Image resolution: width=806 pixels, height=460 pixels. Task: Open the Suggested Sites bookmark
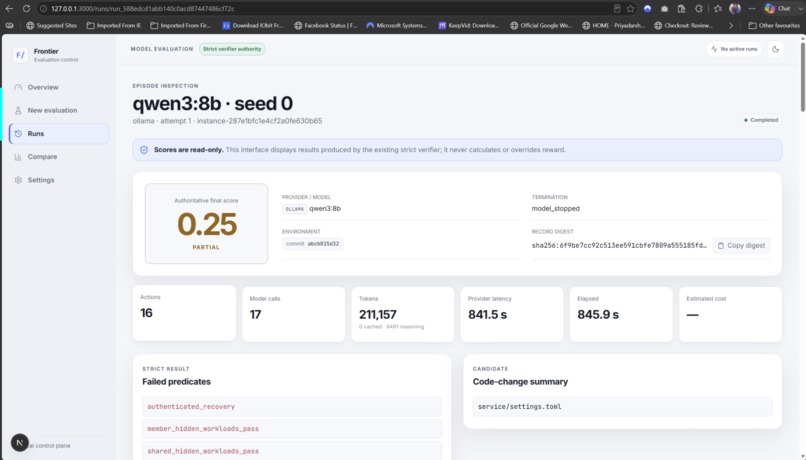click(x=51, y=25)
